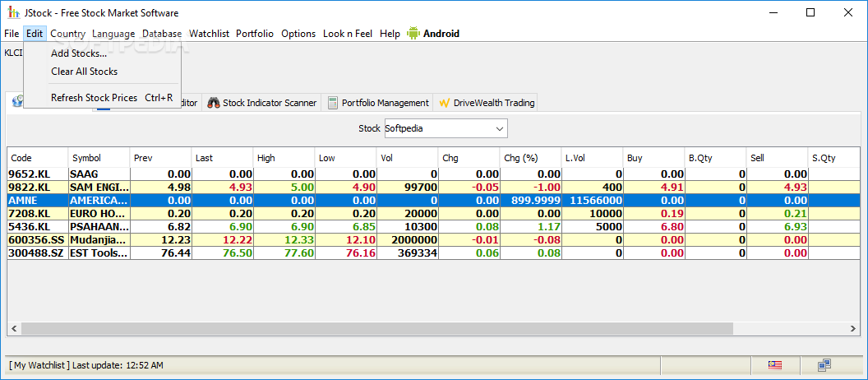Screen dimensions: 868x380
Task: Close the open Edit menu via its label
Action: coord(35,33)
